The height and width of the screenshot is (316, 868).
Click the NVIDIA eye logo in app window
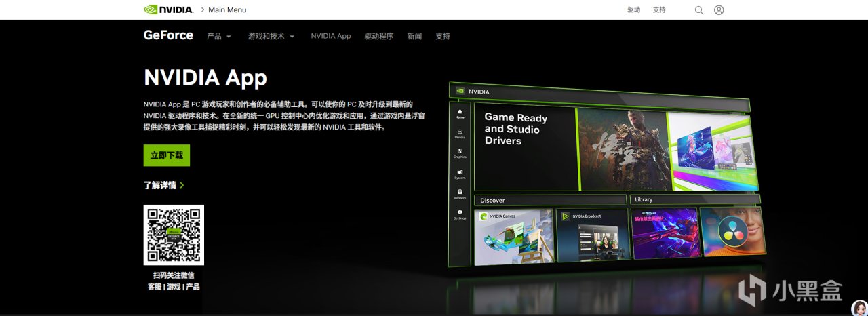[460, 91]
